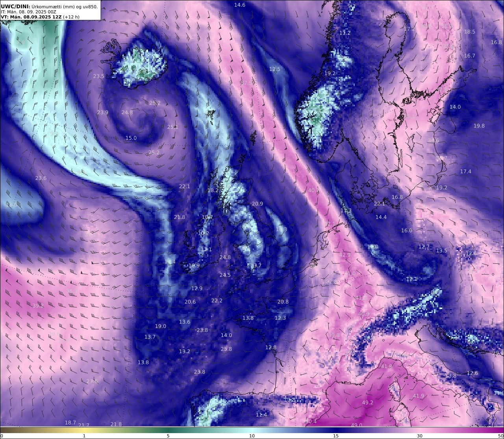The width and height of the screenshot is (504, 439).
Task: Click the IT initial time line '00Z'
Action: [x=53, y=12]
